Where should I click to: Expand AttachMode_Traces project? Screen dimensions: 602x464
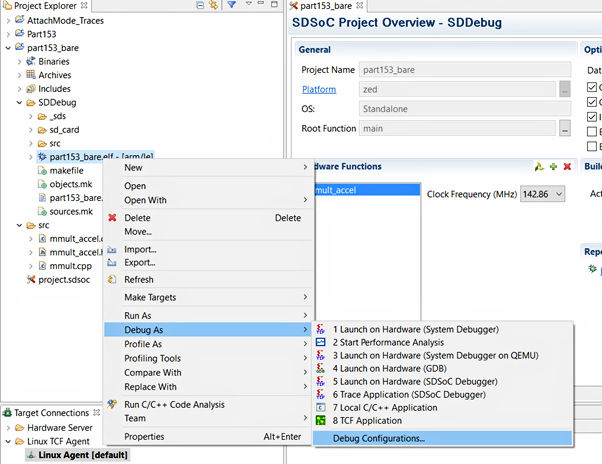point(8,21)
